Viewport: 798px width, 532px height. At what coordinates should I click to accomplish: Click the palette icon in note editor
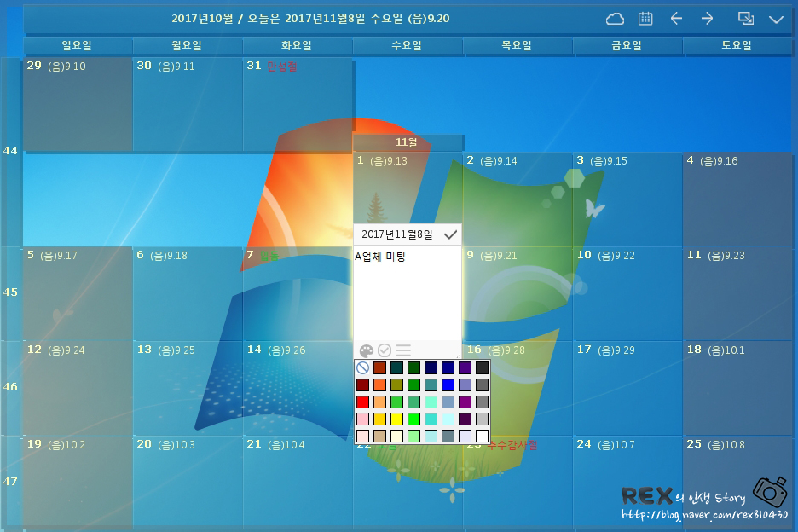point(367,350)
